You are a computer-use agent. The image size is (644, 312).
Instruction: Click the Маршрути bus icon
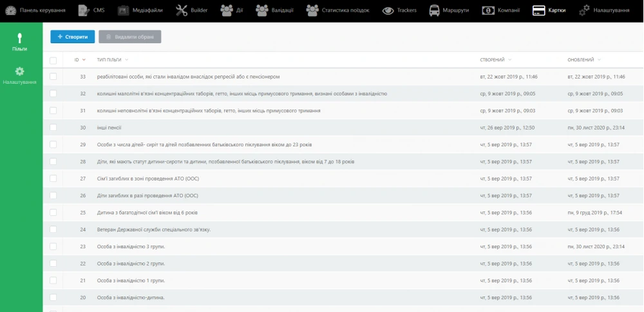(435, 10)
